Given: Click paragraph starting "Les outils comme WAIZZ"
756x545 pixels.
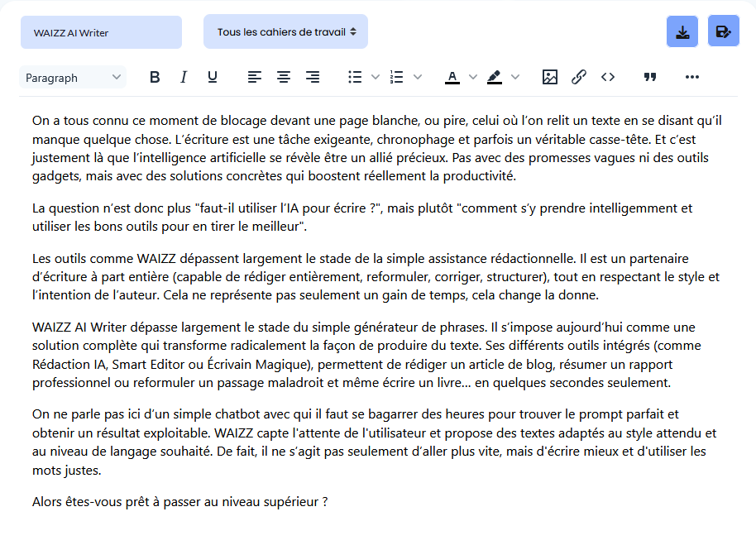Looking at the screenshot, I should click(376, 276).
